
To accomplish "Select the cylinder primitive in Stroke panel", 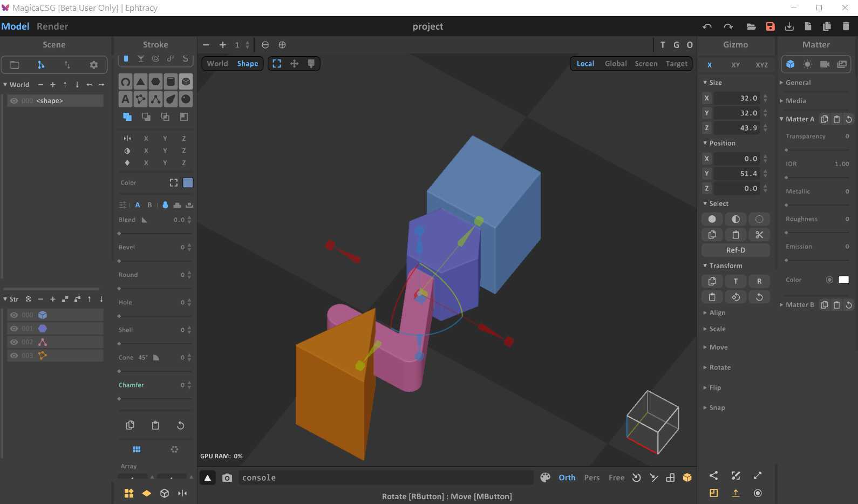I will [x=171, y=81].
